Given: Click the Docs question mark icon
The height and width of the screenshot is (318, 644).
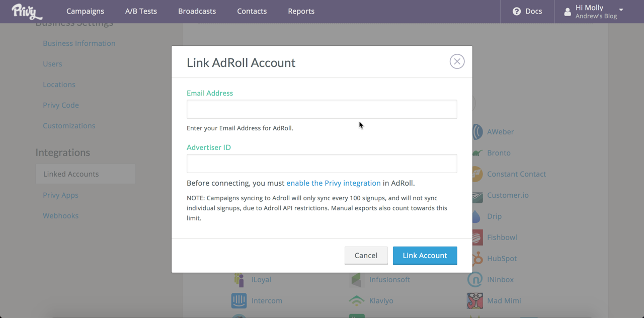Looking at the screenshot, I should pyautogui.click(x=516, y=11).
